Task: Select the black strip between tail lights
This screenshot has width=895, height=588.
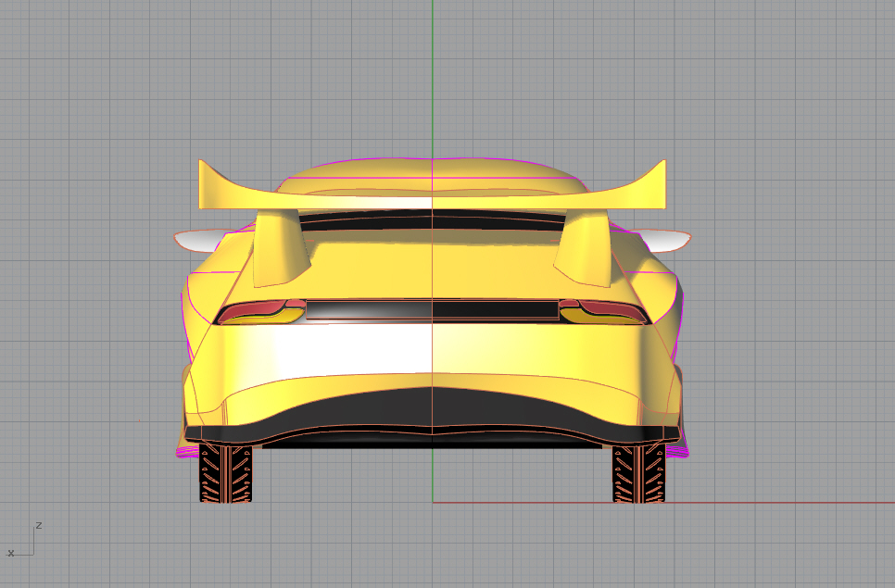Action: coord(432,309)
